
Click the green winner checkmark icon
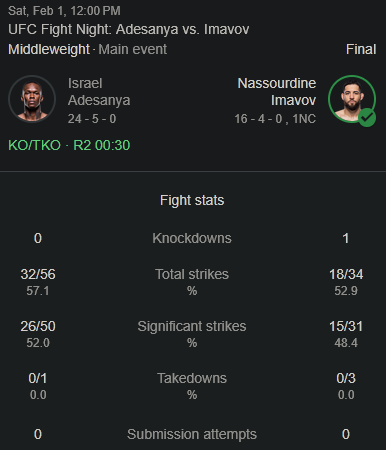point(367,118)
